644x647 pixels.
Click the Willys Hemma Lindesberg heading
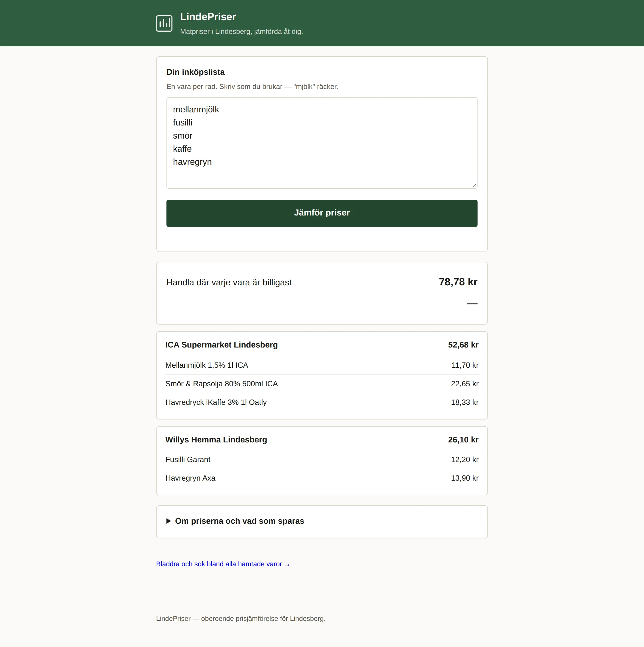coord(216,440)
